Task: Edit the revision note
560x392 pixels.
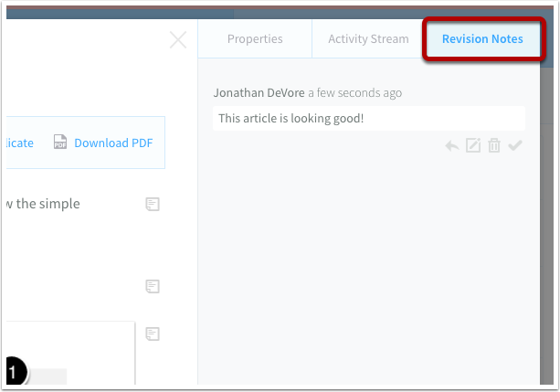Action: (x=473, y=145)
